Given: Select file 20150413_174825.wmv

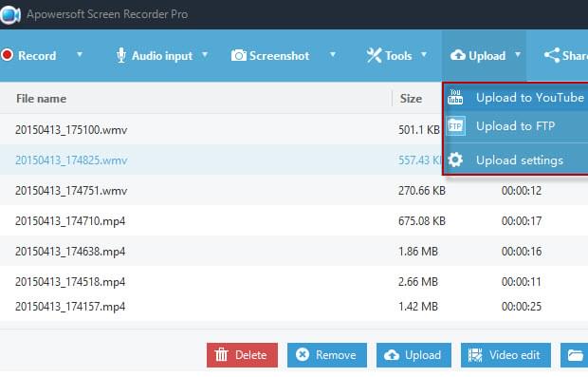Looking at the screenshot, I should [x=71, y=160].
